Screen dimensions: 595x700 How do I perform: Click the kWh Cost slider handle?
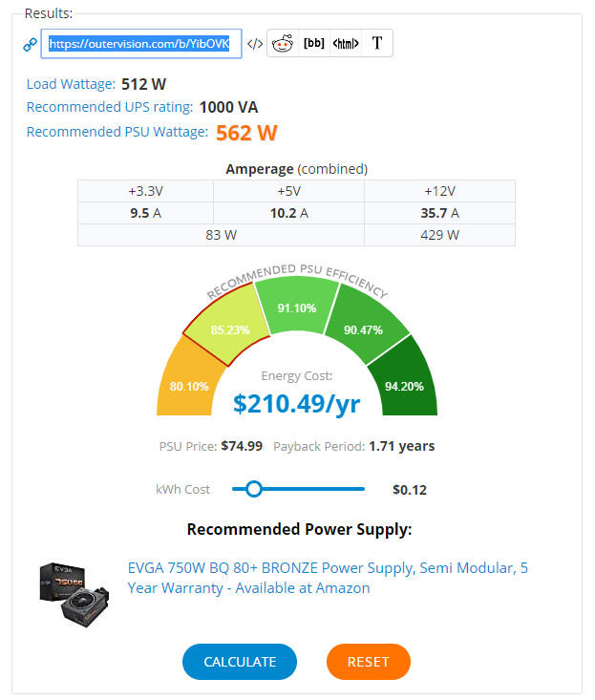pyautogui.click(x=254, y=489)
